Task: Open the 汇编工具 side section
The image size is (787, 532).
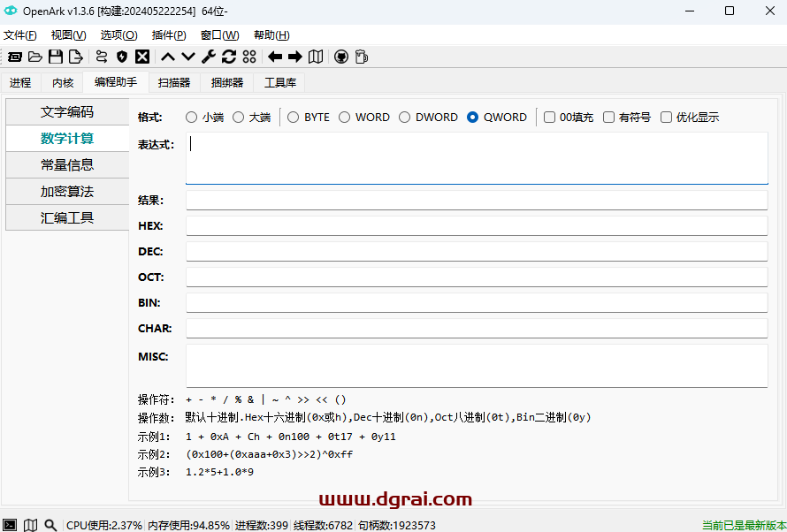Action: pyautogui.click(x=67, y=217)
